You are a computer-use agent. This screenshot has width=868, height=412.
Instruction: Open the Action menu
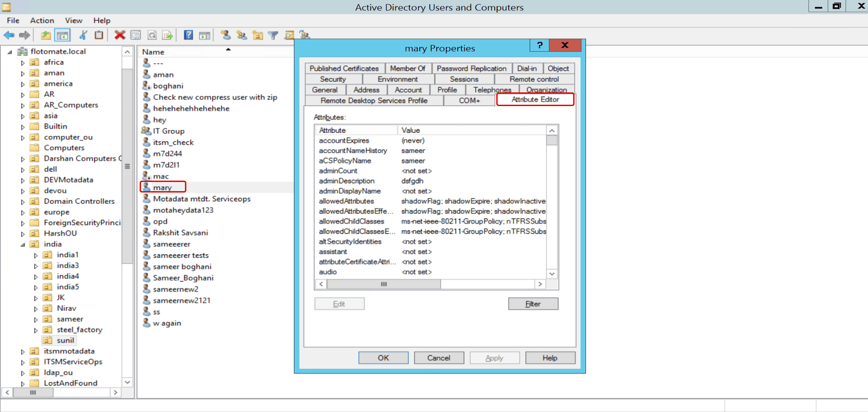[x=42, y=21]
